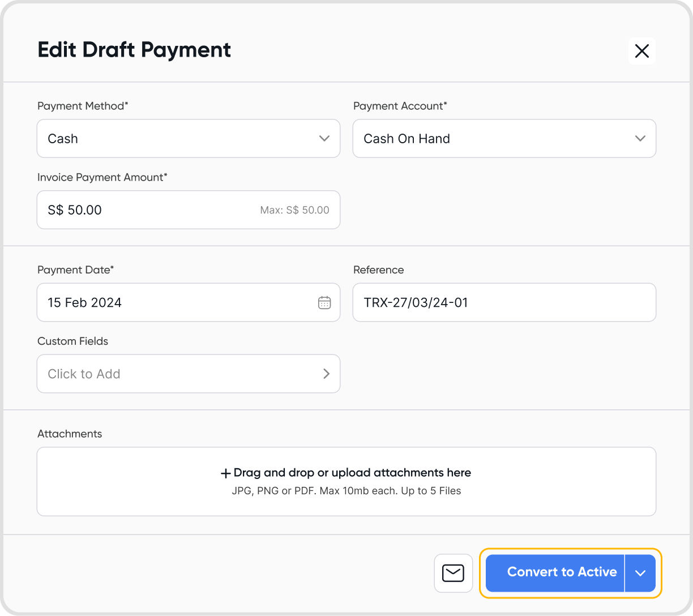Open the arrow menu beside Convert to Active

[640, 573]
